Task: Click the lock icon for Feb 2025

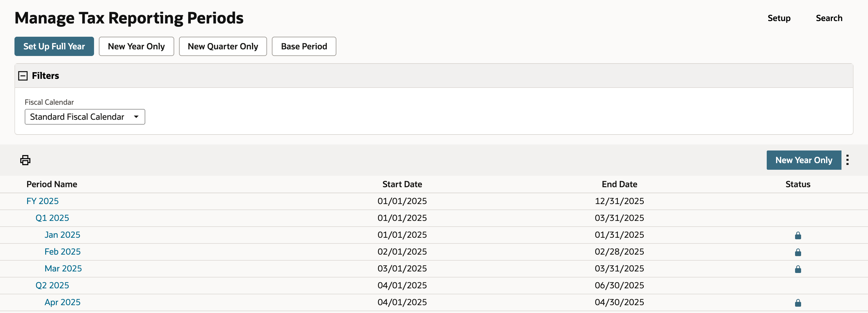Action: pos(797,252)
